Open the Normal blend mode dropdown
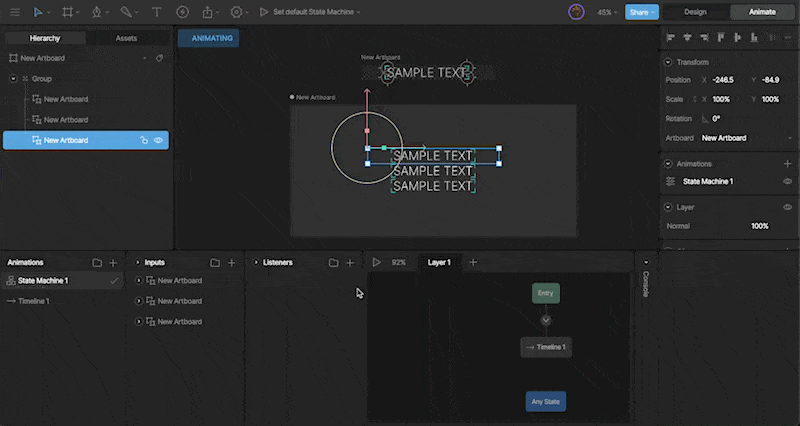Viewport: 800px width, 426px height. pyautogui.click(x=678, y=226)
